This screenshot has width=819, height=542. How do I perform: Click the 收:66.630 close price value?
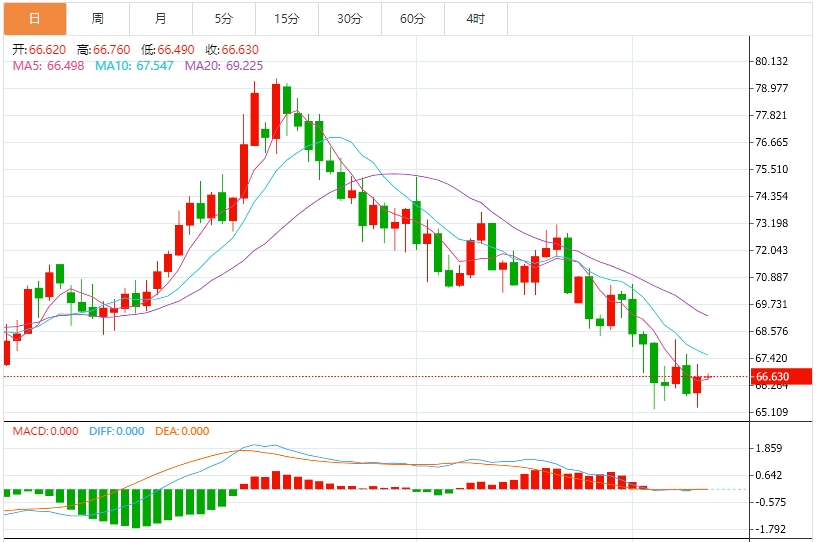(x=232, y=50)
